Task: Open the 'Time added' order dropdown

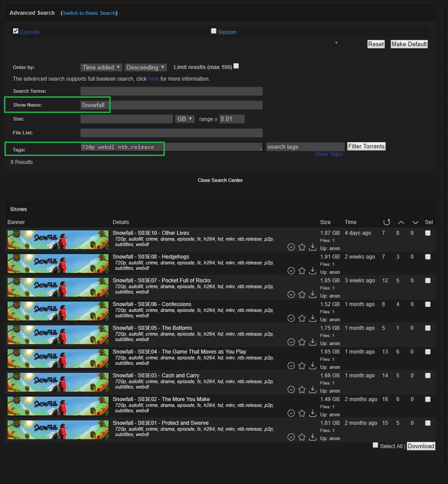Action: point(101,67)
